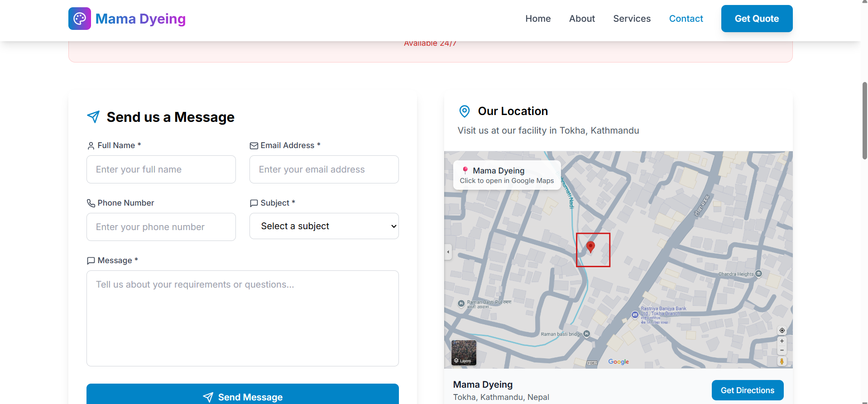Click the page vertical scrollbar
This screenshot has width=868, height=404.
point(864,120)
